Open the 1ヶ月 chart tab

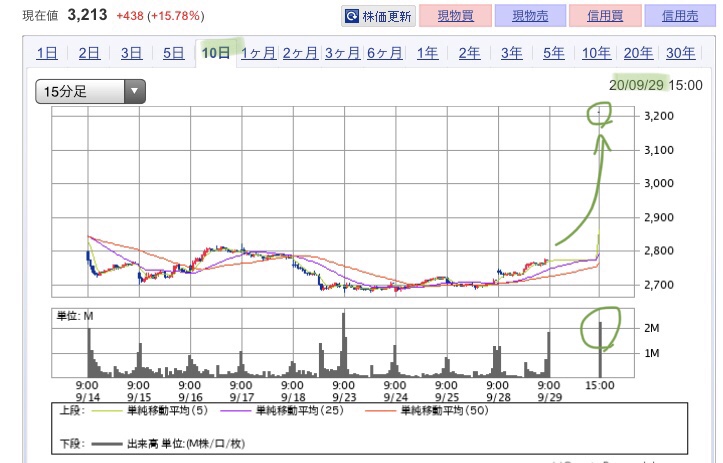pyautogui.click(x=258, y=54)
